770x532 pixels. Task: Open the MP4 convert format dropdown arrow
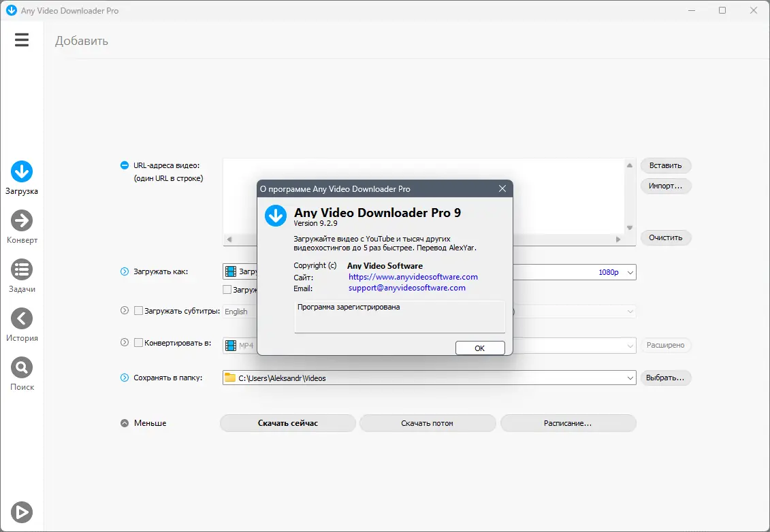click(x=630, y=346)
